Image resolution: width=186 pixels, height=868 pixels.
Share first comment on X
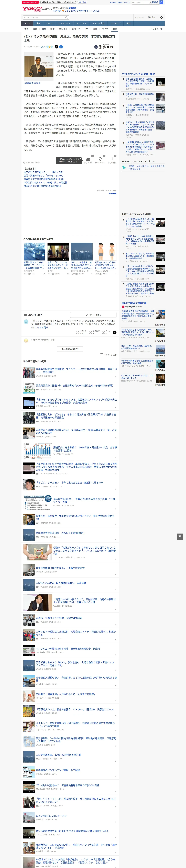115,332
